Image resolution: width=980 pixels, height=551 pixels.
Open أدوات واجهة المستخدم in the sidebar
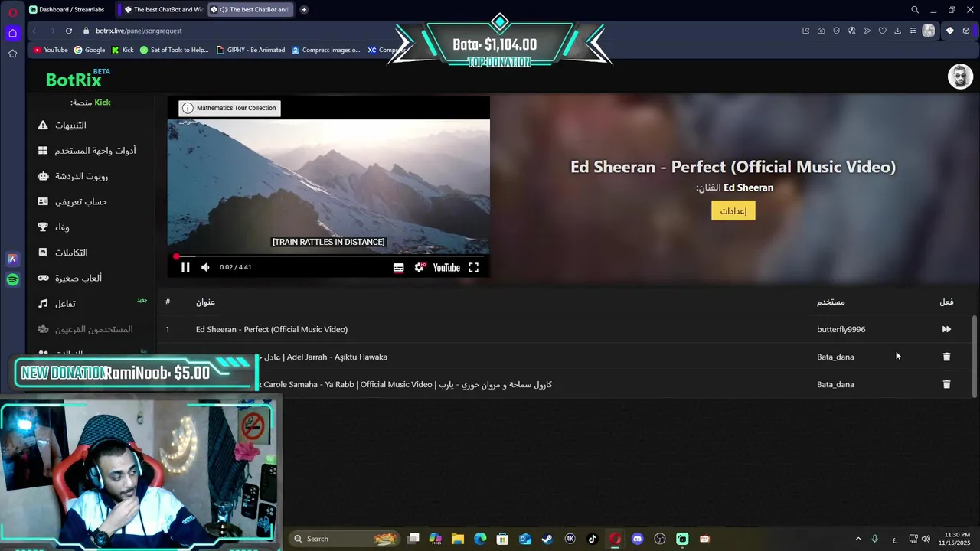click(x=86, y=151)
